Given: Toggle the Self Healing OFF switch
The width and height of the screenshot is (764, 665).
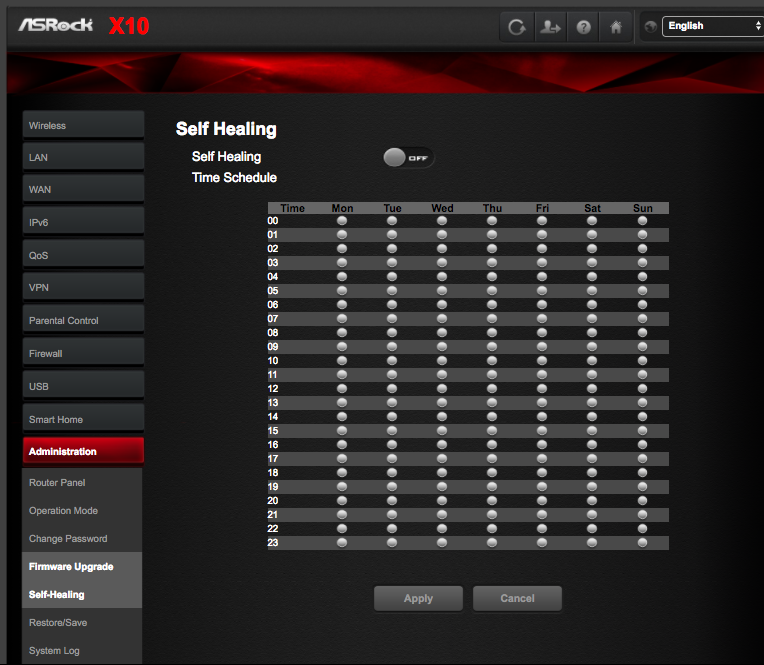Looking at the screenshot, I should click(408, 157).
